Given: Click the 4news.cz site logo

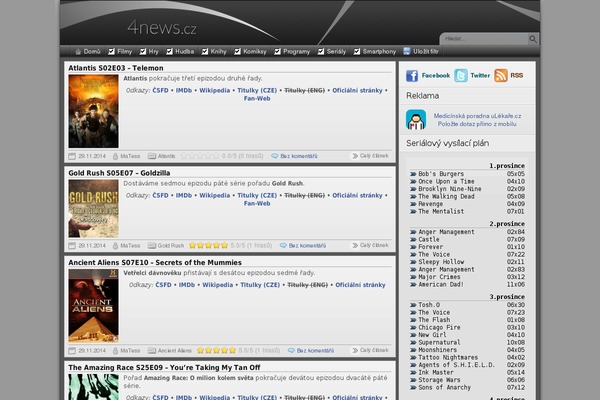Looking at the screenshot, I should pos(162,28).
